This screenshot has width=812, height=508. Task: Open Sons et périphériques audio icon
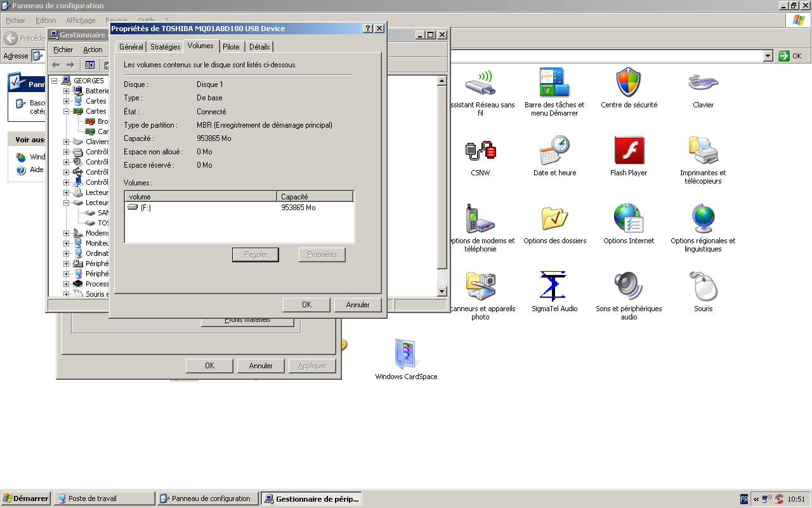(x=629, y=286)
